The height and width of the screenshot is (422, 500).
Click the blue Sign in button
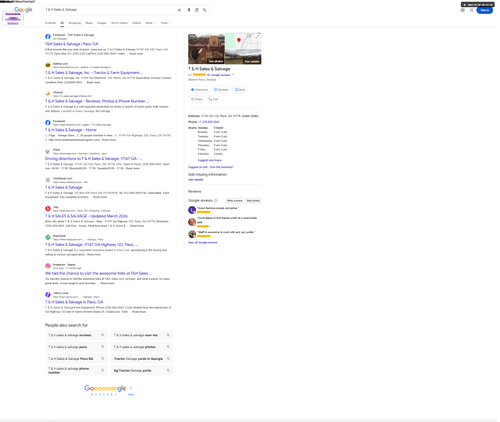(x=485, y=10)
